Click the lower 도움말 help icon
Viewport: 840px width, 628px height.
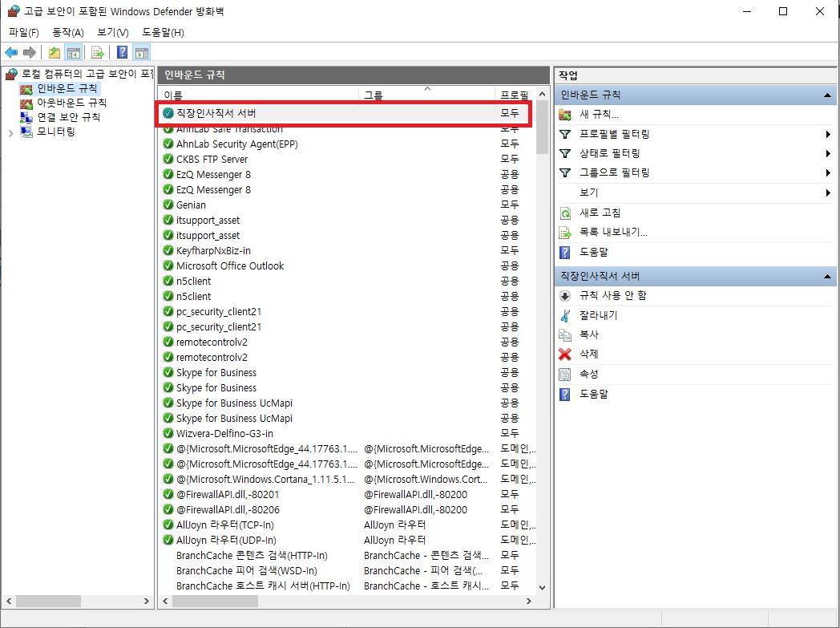point(564,395)
